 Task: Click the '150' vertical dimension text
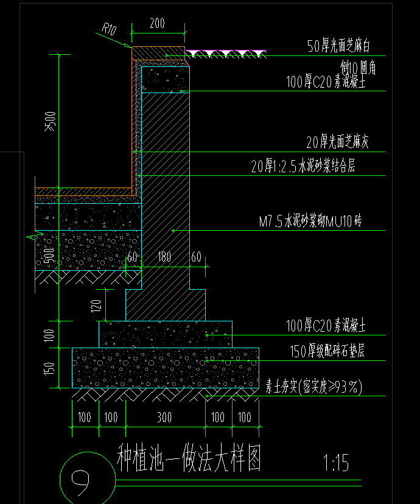(x=49, y=368)
